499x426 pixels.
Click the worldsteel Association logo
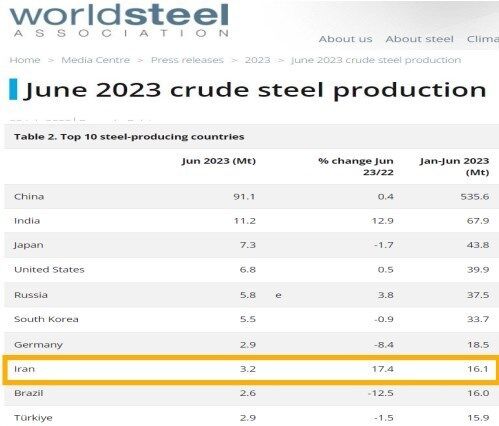119,20
